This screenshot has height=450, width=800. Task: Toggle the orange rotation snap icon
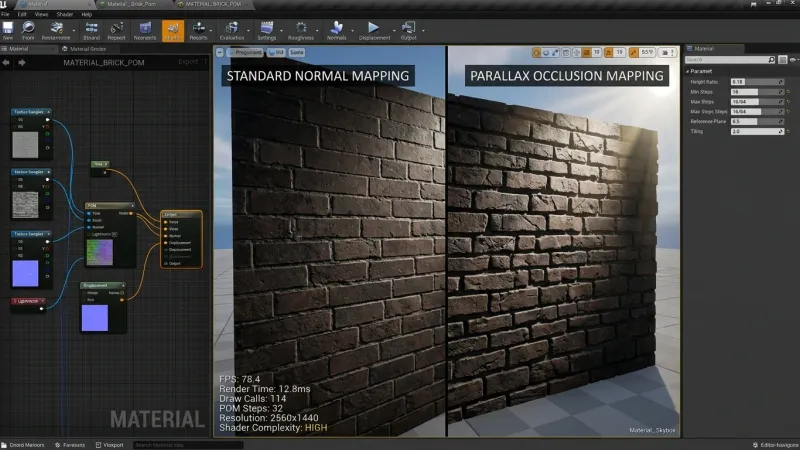(609, 53)
